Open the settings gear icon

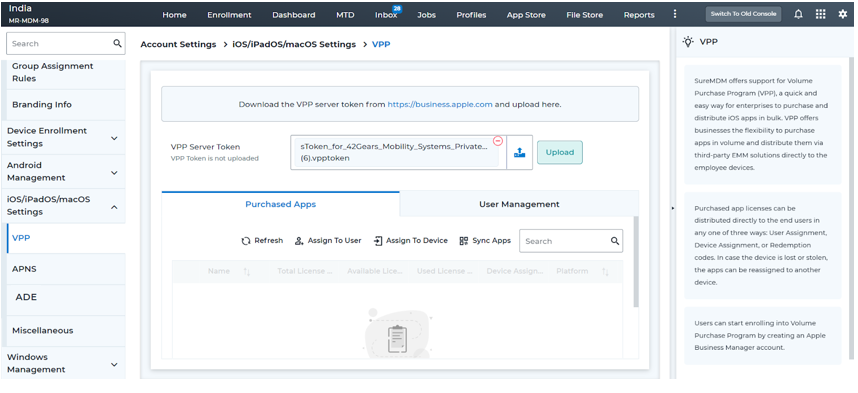coord(843,14)
